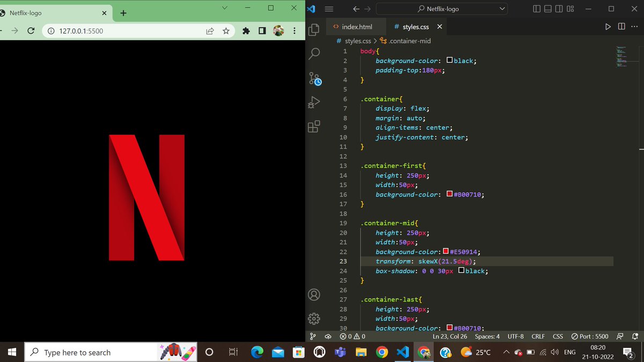Stop Live Server on Port : 5500
644x362 pixels.
(590, 336)
